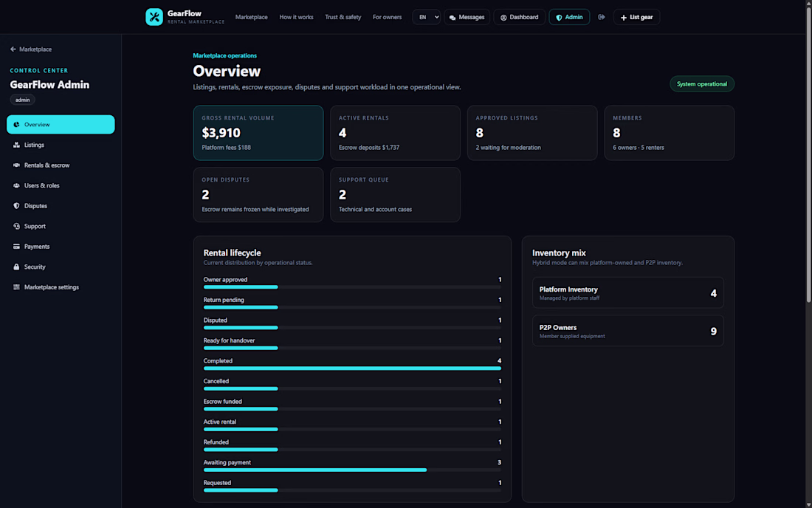Open For owners in top navigation
Screen dimensions: 812x508
pyautogui.click(x=387, y=17)
